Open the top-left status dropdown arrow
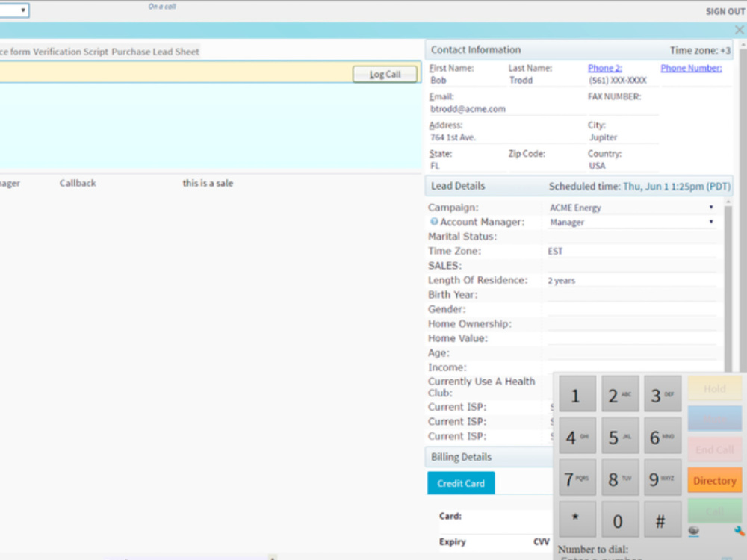 click(x=22, y=10)
